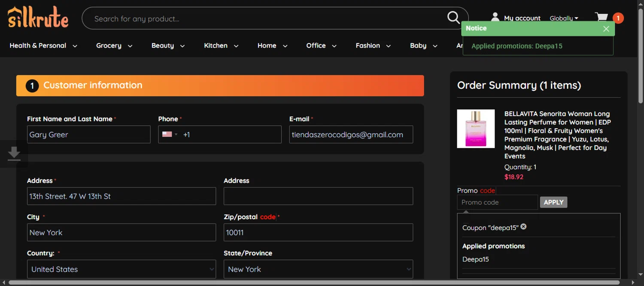Click the Deepa15 applied promotion entry

pyautogui.click(x=476, y=259)
